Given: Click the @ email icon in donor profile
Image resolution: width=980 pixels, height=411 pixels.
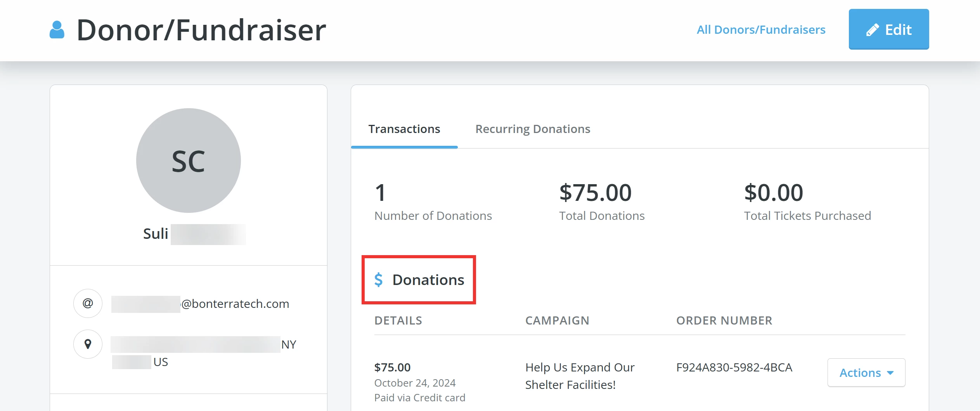Looking at the screenshot, I should [88, 303].
